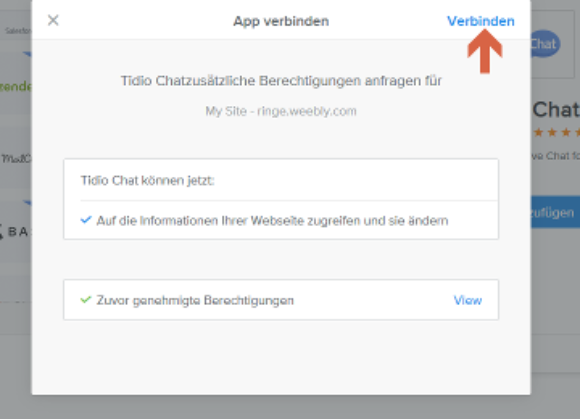This screenshot has width=580, height=419.
Task: Select the MailChimp logo on the left
Action: click(x=16, y=159)
